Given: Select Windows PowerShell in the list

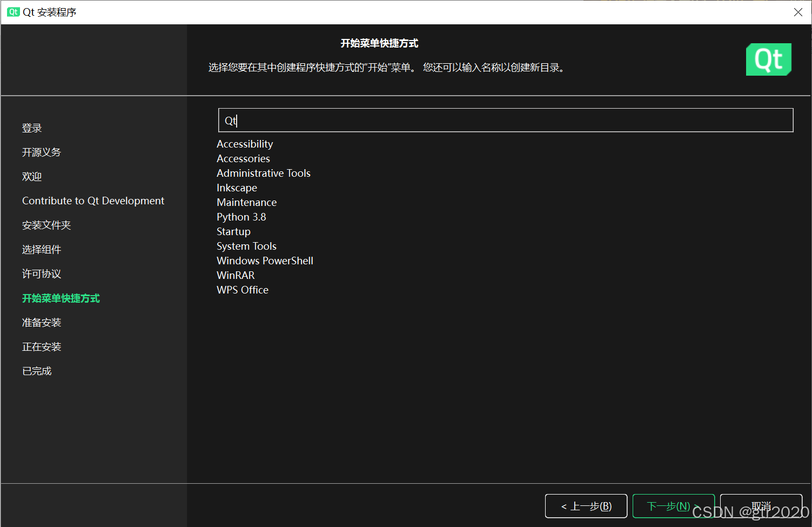Looking at the screenshot, I should 265,261.
